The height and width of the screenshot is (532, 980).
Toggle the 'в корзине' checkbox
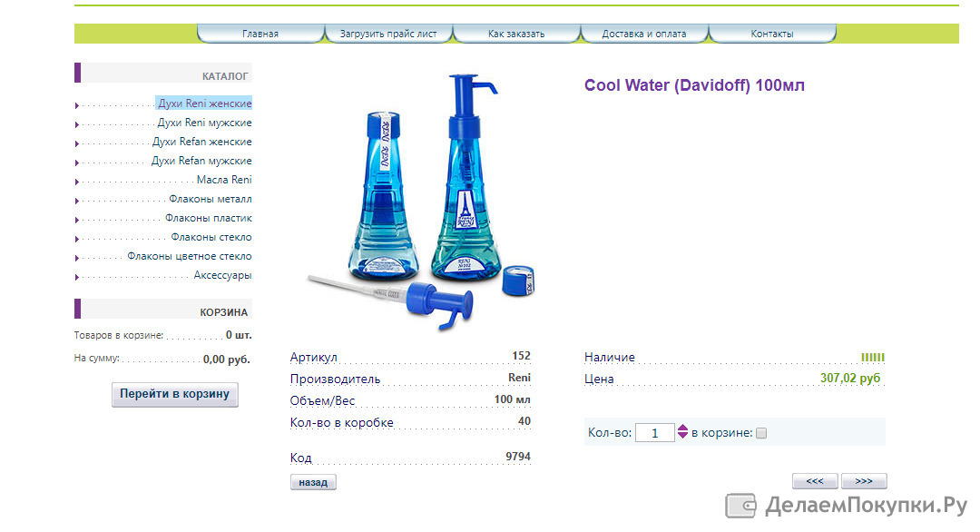761,433
